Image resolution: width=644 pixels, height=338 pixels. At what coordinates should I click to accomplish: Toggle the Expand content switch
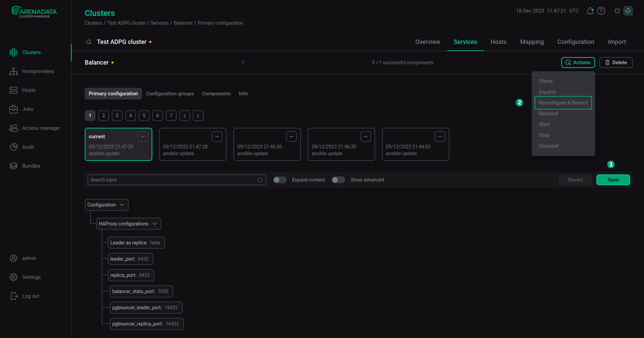pyautogui.click(x=280, y=180)
